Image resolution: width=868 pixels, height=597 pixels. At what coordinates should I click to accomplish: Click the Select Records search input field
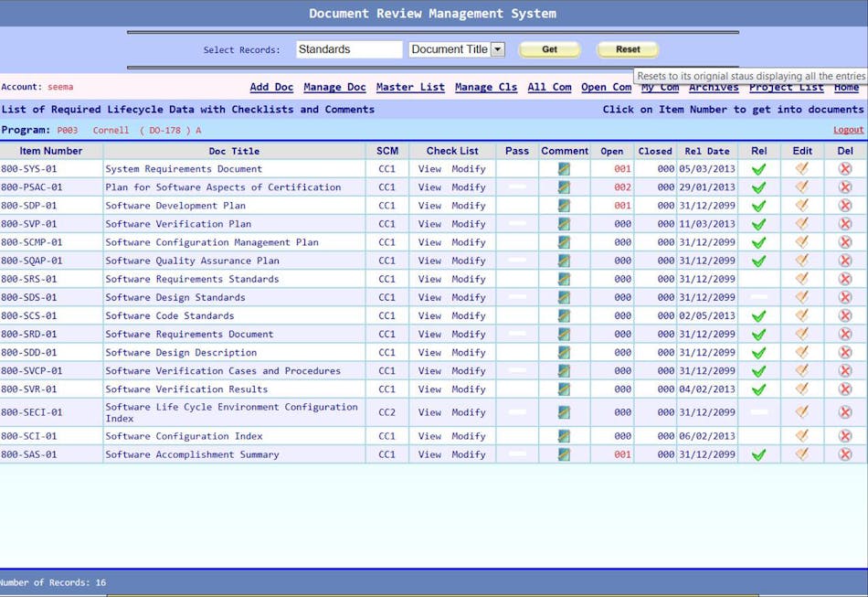[x=350, y=48]
